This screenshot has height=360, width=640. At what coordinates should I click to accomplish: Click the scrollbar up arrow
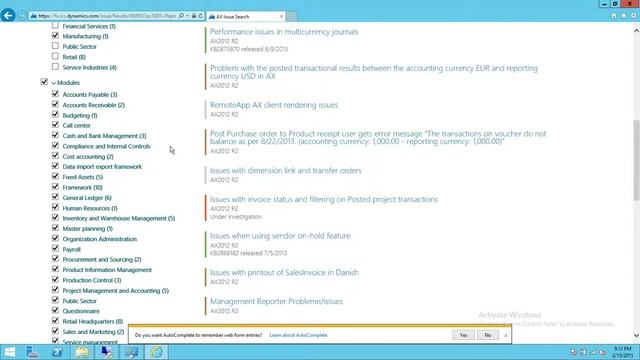coord(636,31)
